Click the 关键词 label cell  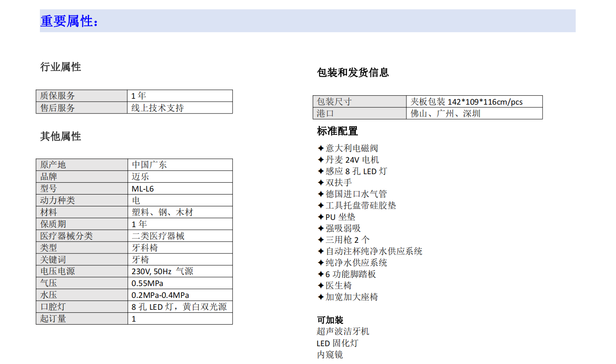82,259
